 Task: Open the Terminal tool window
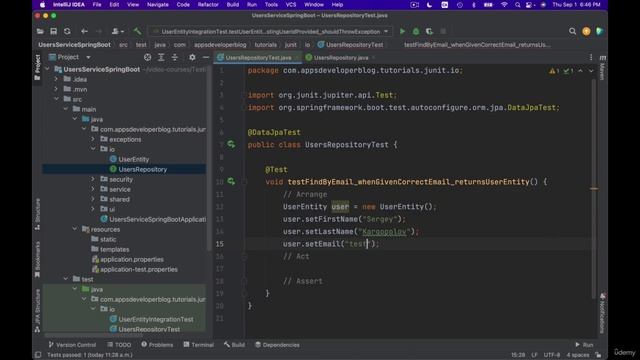[x=199, y=345]
